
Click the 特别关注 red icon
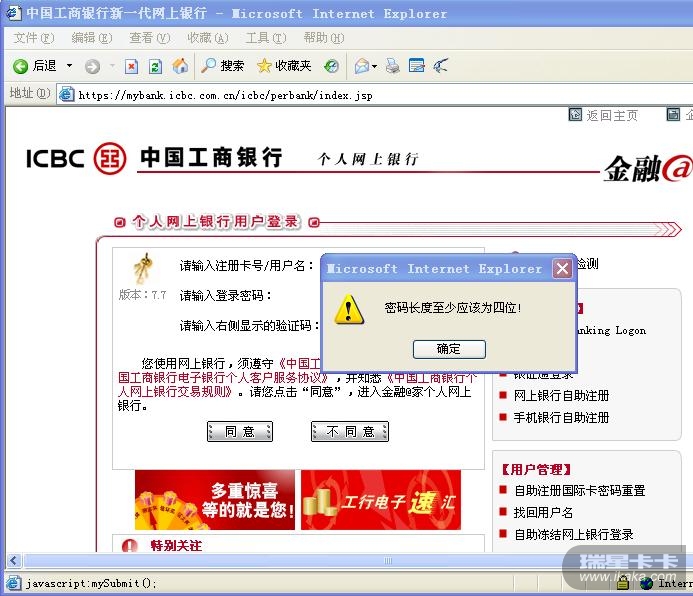129,546
